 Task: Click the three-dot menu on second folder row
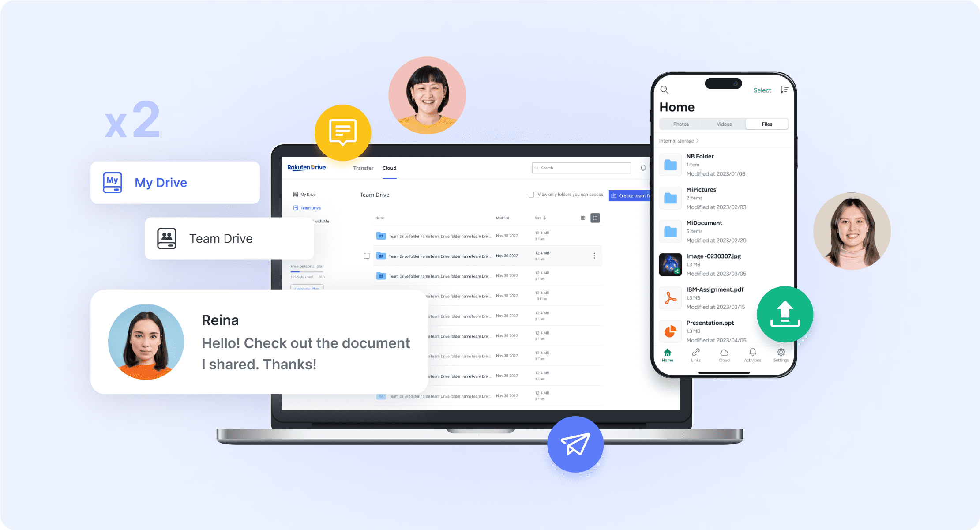coord(594,255)
